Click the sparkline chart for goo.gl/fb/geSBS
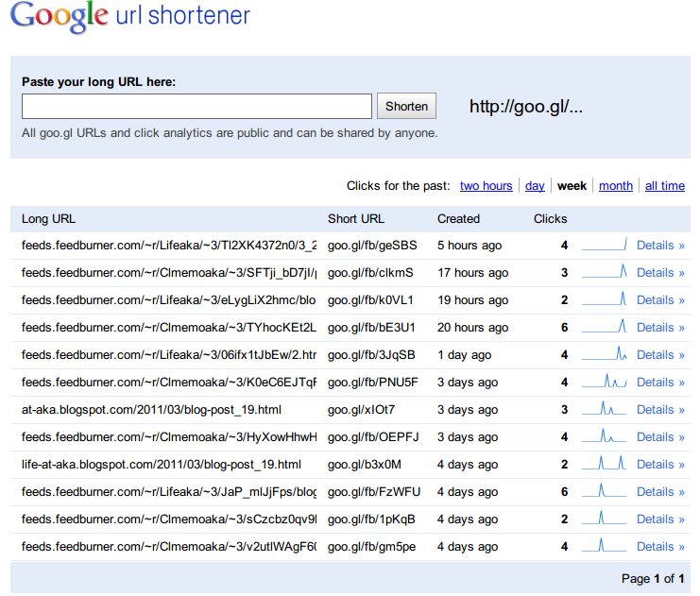The image size is (700, 596). 604,244
